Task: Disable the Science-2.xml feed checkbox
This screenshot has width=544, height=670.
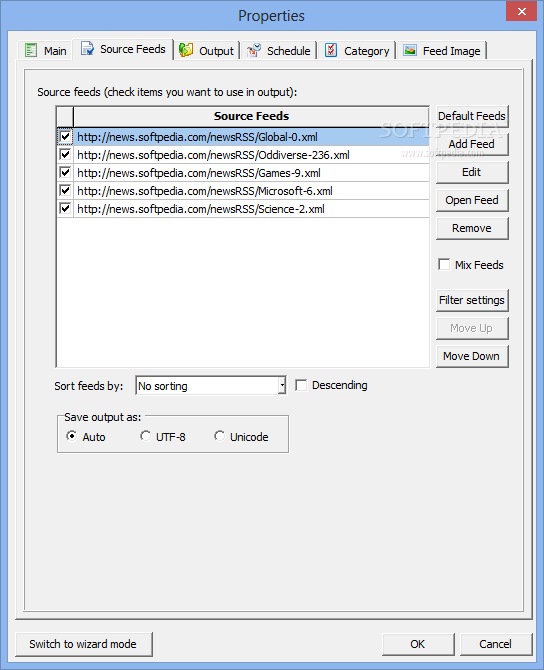Action: (x=65, y=209)
